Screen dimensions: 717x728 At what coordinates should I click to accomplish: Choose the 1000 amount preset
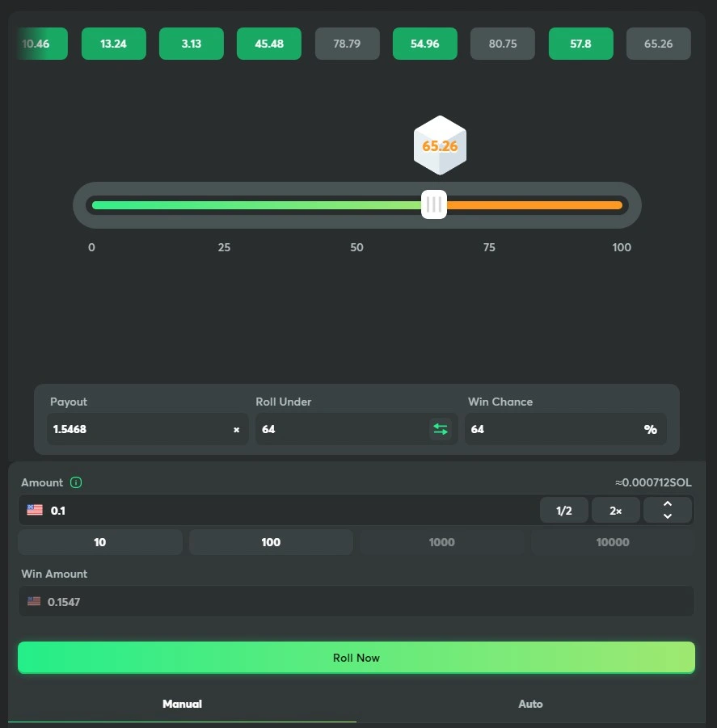pos(441,542)
